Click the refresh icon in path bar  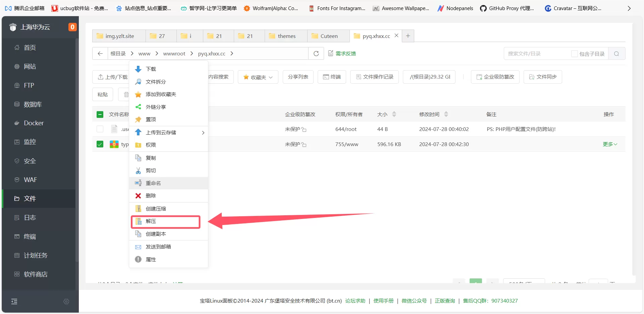click(316, 54)
